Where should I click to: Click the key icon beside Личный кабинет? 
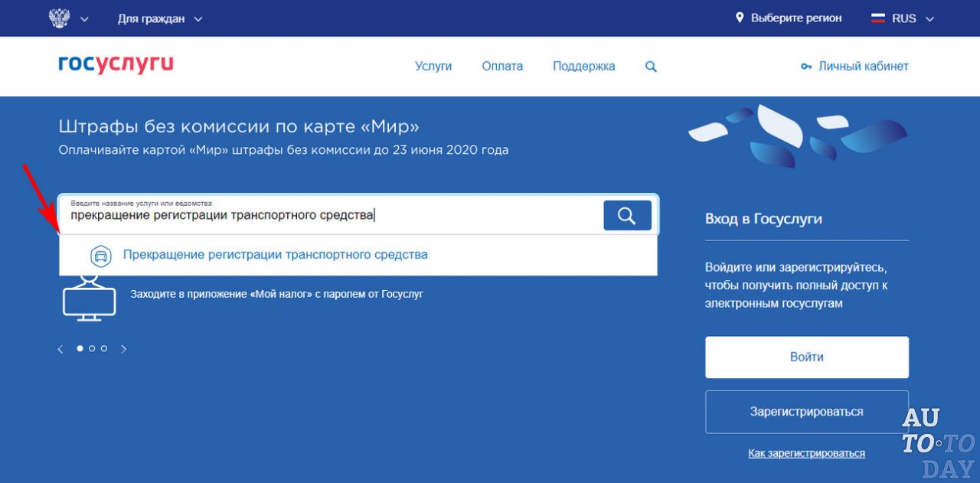click(805, 67)
